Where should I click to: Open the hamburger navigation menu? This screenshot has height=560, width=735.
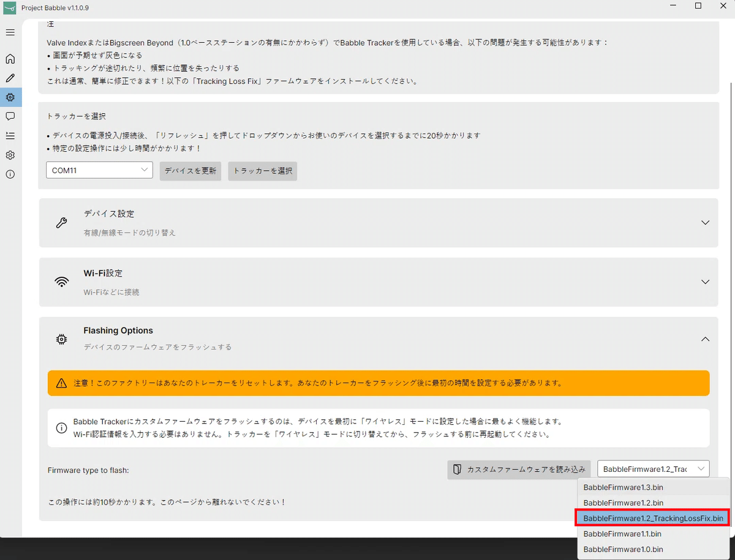10,32
